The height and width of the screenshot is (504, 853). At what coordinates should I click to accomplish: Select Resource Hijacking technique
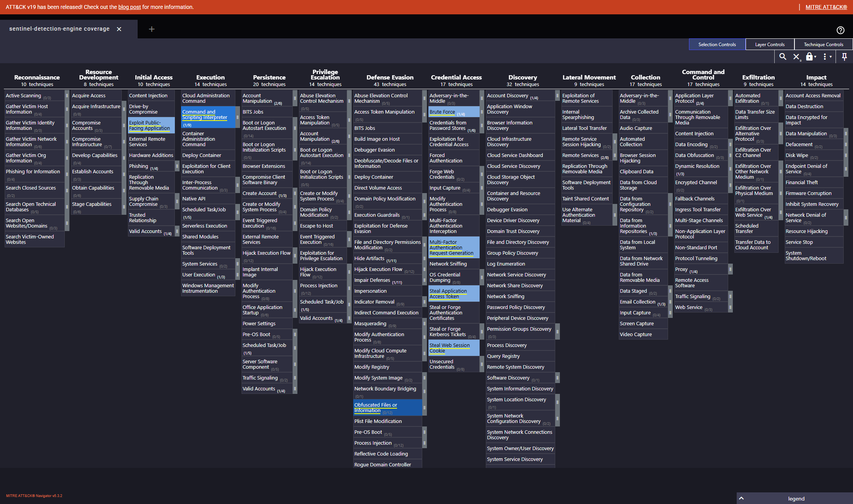tap(814, 231)
